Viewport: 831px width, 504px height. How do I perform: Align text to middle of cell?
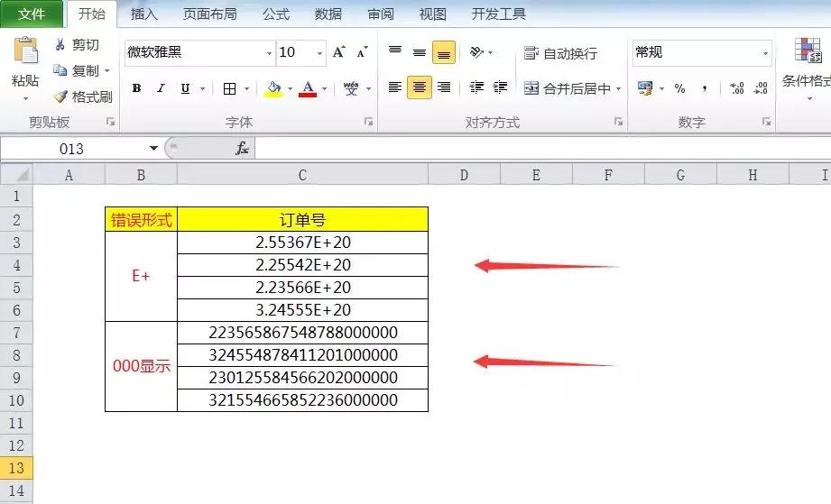(420, 52)
